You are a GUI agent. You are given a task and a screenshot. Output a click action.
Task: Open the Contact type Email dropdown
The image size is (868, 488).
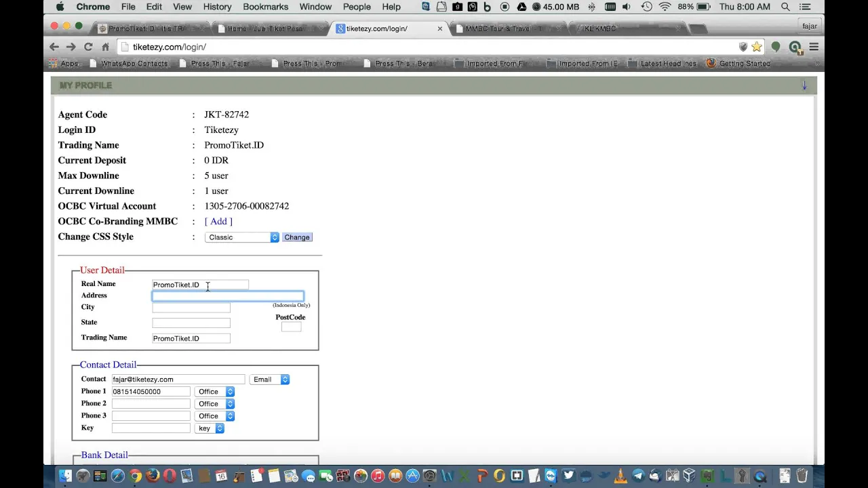[x=270, y=380]
